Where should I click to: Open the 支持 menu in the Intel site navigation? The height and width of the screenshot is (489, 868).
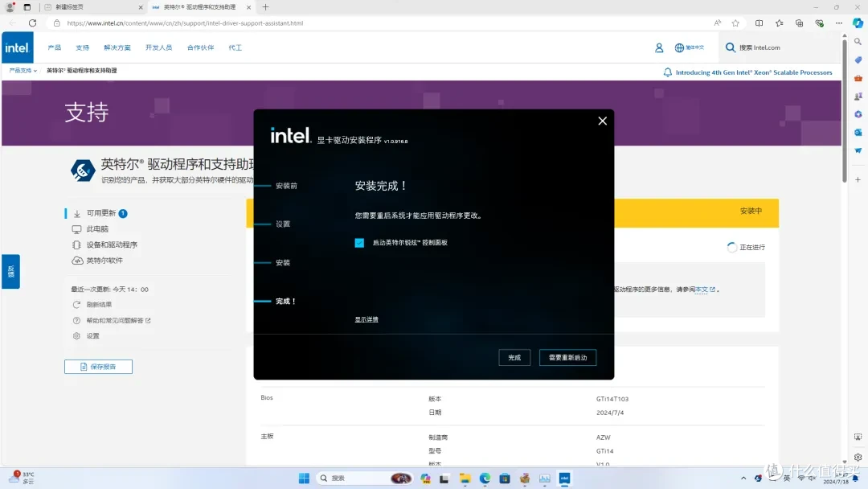pos(83,47)
